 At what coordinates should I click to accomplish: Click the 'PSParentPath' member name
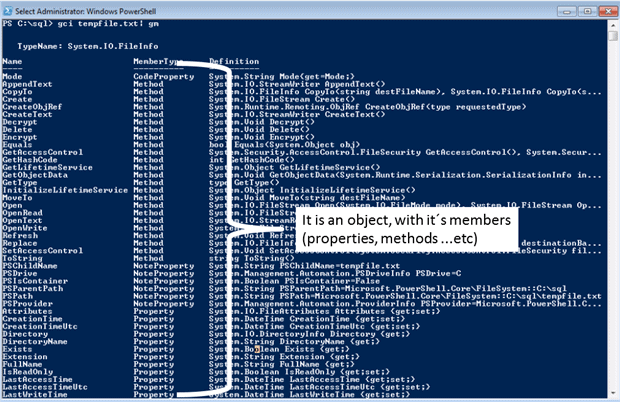click(32, 289)
